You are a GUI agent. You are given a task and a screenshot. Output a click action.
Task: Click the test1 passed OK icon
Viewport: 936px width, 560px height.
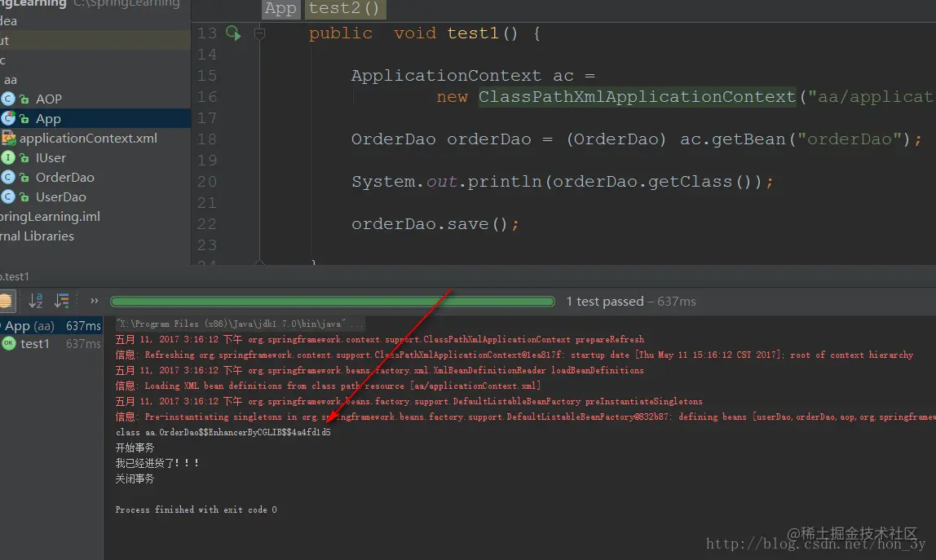pos(8,344)
